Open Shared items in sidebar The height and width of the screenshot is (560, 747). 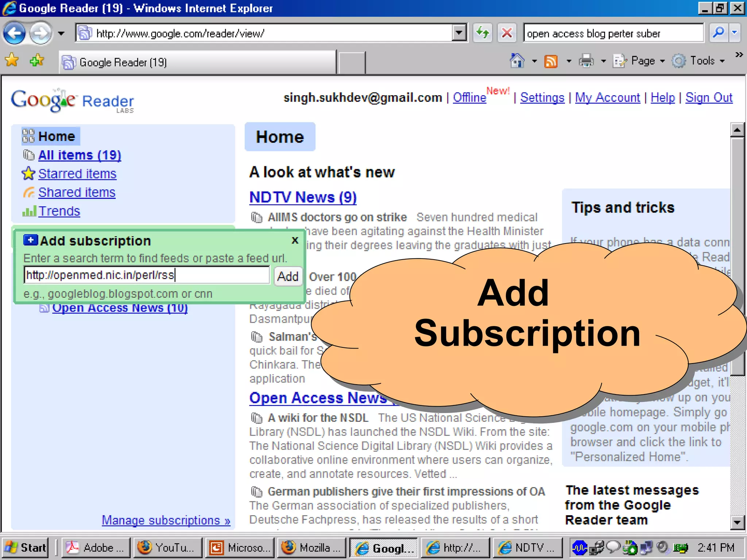[77, 192]
